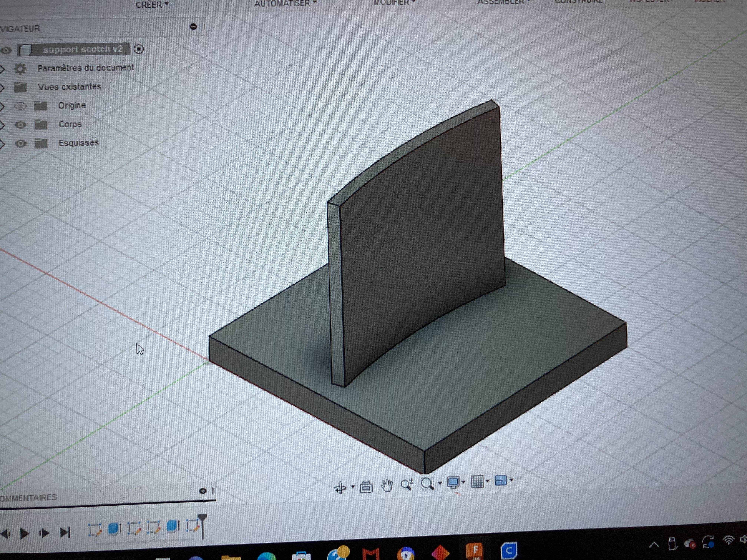Select the Zoom magnifier tool
This screenshot has height=560, width=747.
coord(407,484)
